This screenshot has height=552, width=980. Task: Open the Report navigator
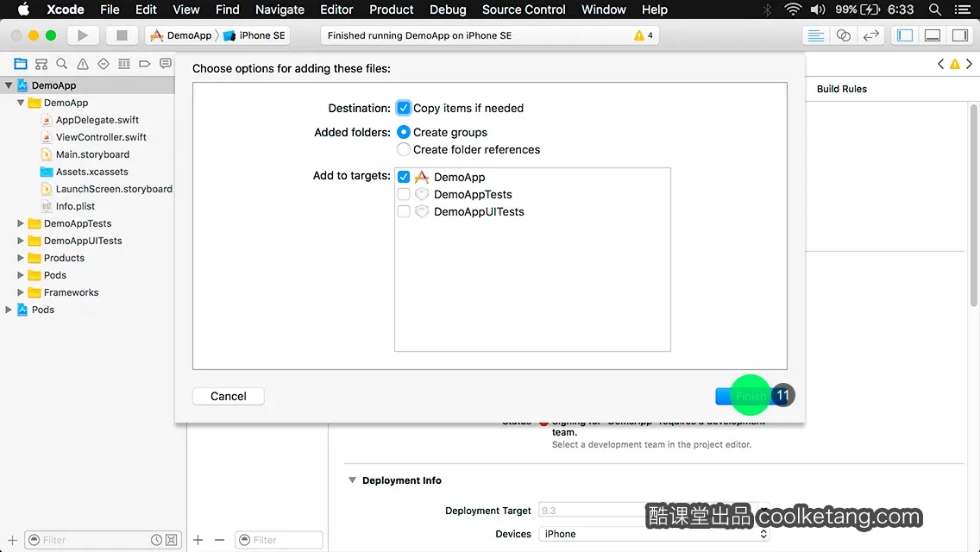click(x=165, y=64)
